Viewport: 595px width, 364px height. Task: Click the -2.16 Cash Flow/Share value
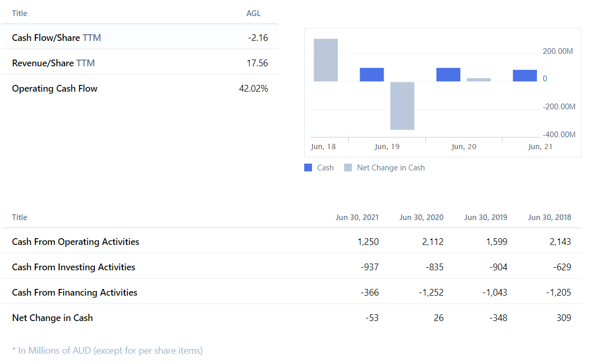click(258, 37)
